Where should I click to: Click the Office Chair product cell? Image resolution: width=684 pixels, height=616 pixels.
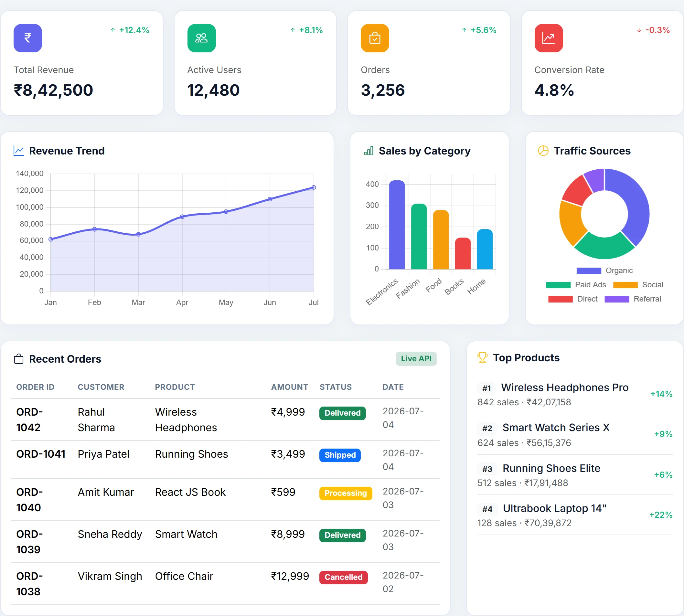pyautogui.click(x=184, y=576)
